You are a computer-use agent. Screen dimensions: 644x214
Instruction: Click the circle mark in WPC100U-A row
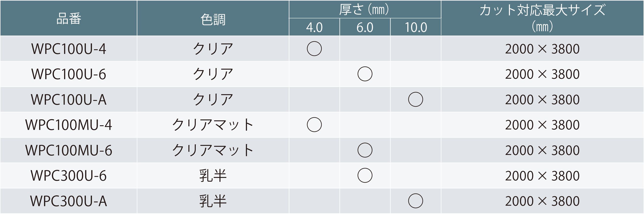click(415, 100)
